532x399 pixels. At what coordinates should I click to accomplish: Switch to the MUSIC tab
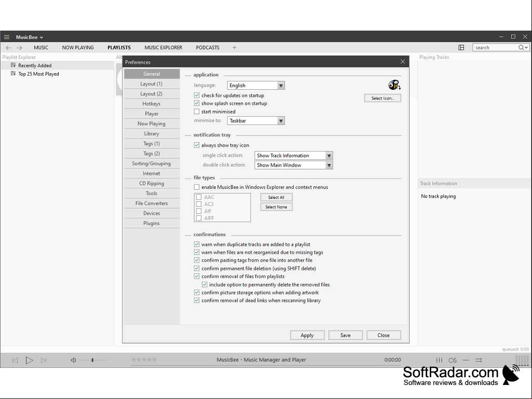40,48
